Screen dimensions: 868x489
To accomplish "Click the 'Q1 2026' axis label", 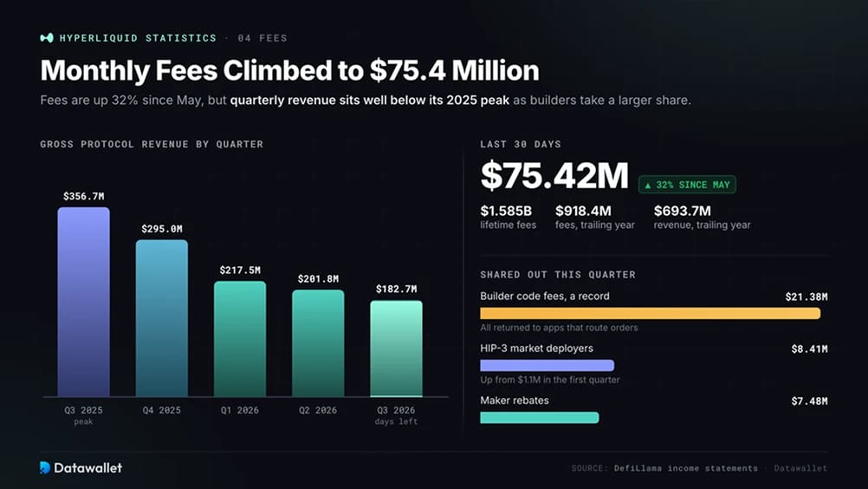I will point(240,410).
